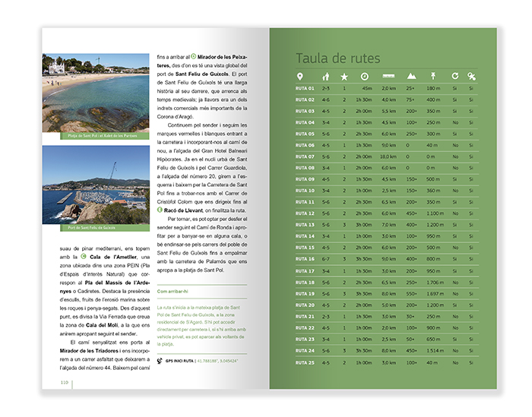Screen dimensions: 532x417
Task: Click the altitude arrow icon in table header
Action: pyautogui.click(x=433, y=76)
